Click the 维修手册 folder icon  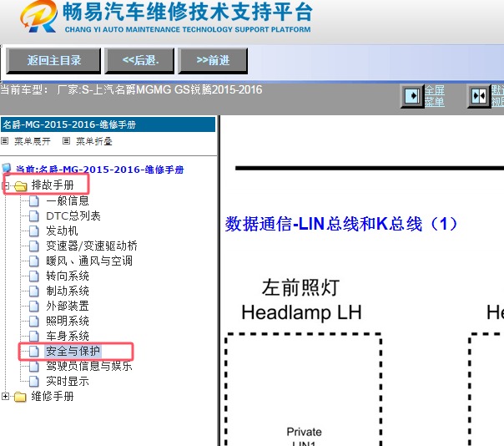20,397
